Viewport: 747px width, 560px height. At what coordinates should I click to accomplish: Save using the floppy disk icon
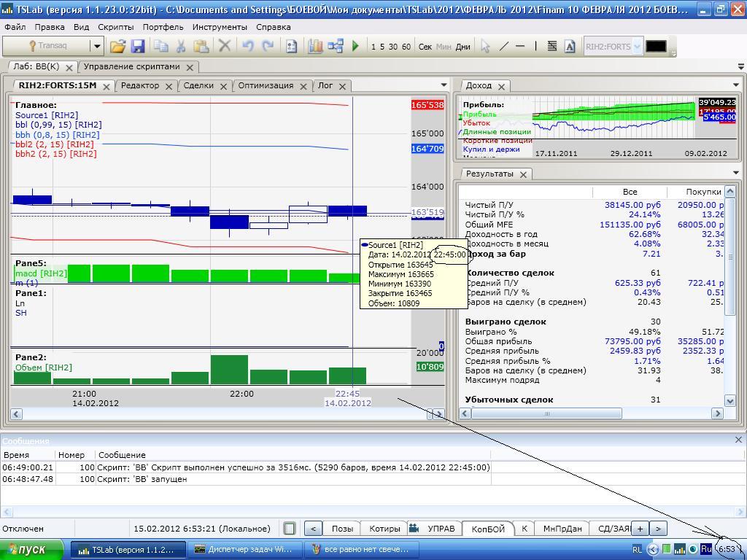click(137, 46)
